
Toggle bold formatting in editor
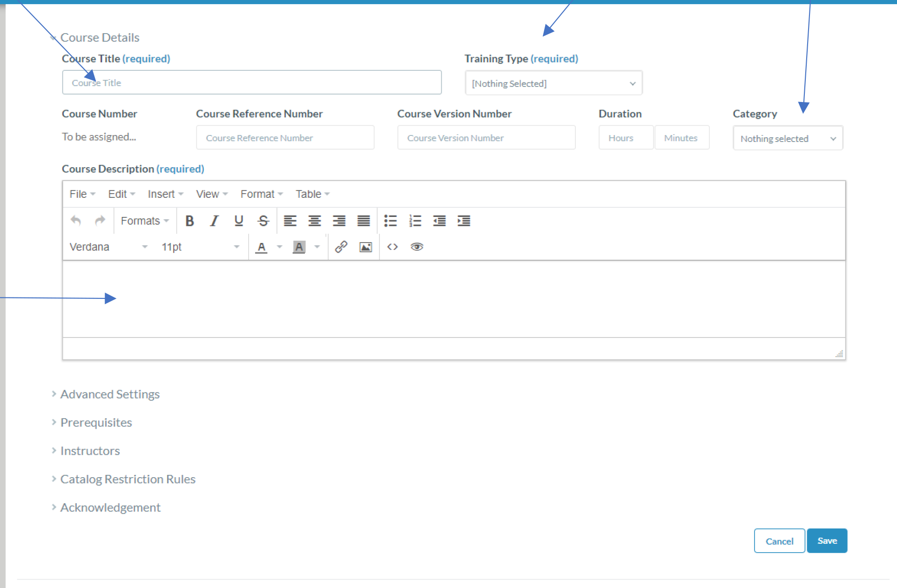pyautogui.click(x=189, y=221)
